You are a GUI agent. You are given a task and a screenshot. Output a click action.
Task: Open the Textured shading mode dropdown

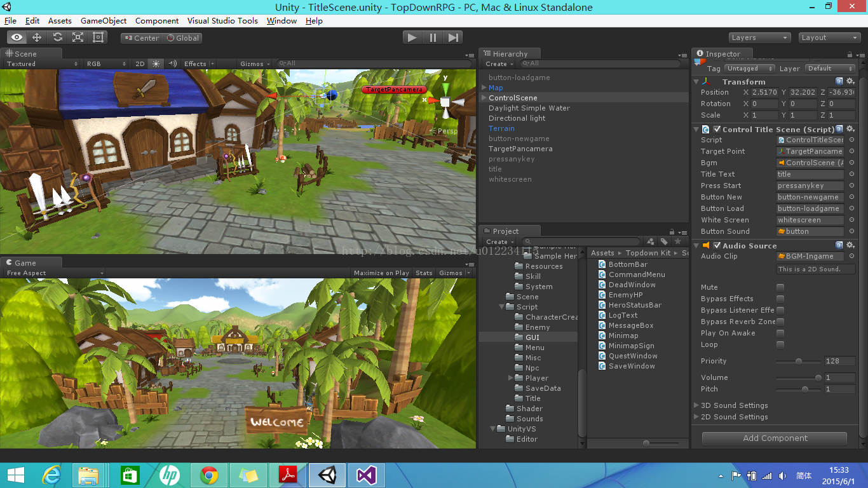tap(42, 64)
